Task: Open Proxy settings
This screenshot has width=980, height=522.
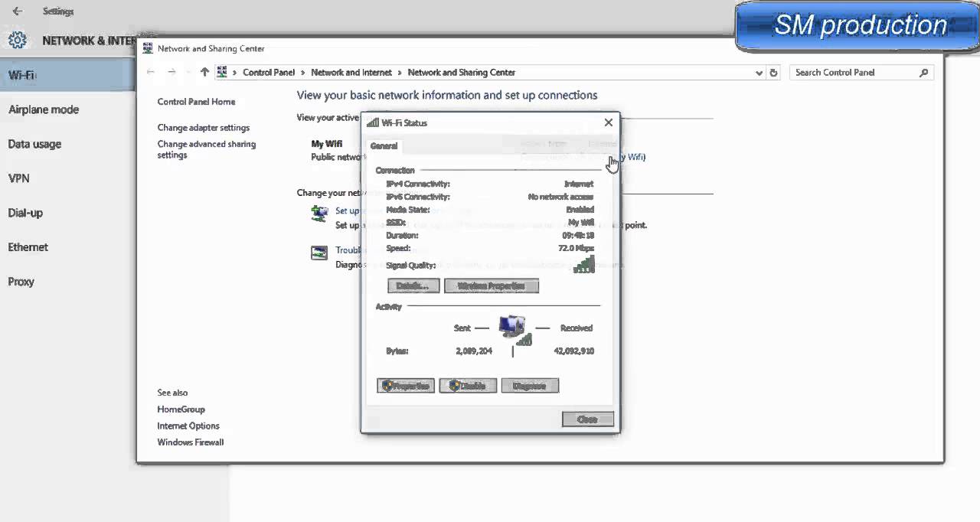Action: pyautogui.click(x=21, y=282)
